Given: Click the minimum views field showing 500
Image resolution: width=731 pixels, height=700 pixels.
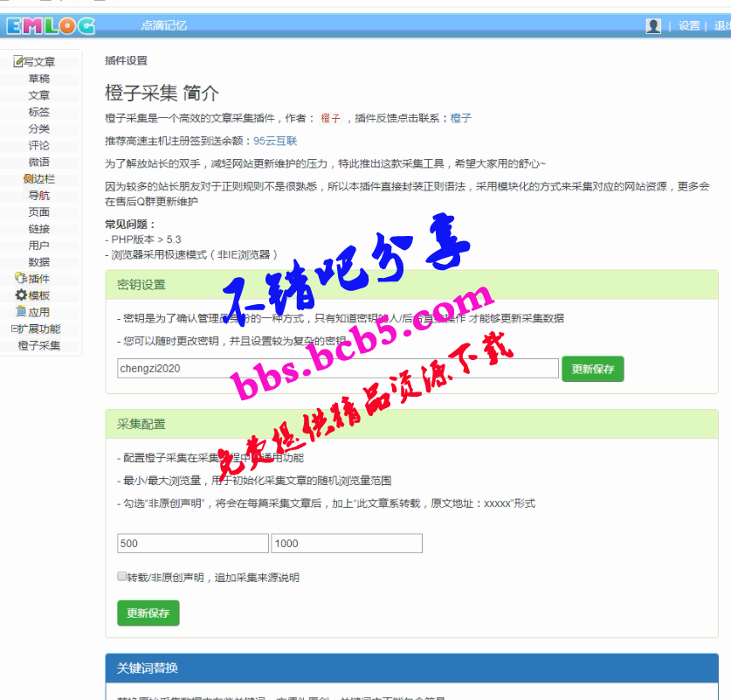Looking at the screenshot, I should tap(192, 544).
